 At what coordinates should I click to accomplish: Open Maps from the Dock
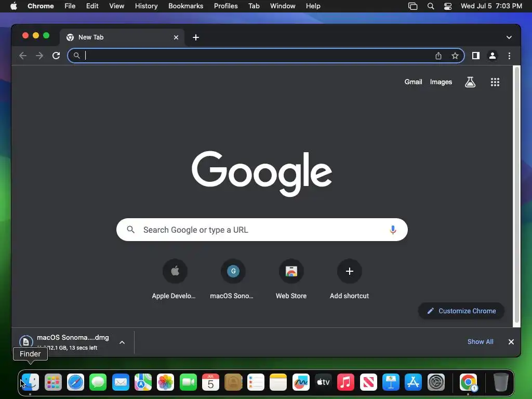tap(143, 382)
